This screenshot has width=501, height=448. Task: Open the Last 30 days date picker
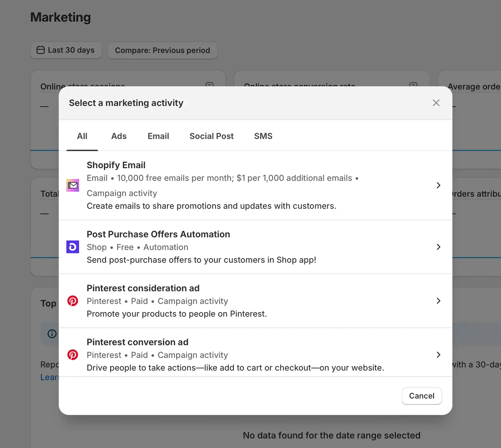(66, 50)
